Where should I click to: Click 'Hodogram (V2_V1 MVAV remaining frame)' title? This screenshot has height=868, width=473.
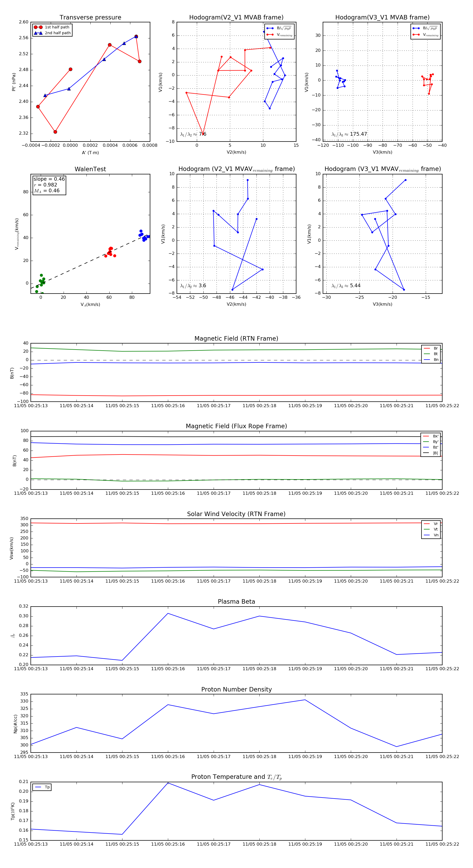click(236, 169)
